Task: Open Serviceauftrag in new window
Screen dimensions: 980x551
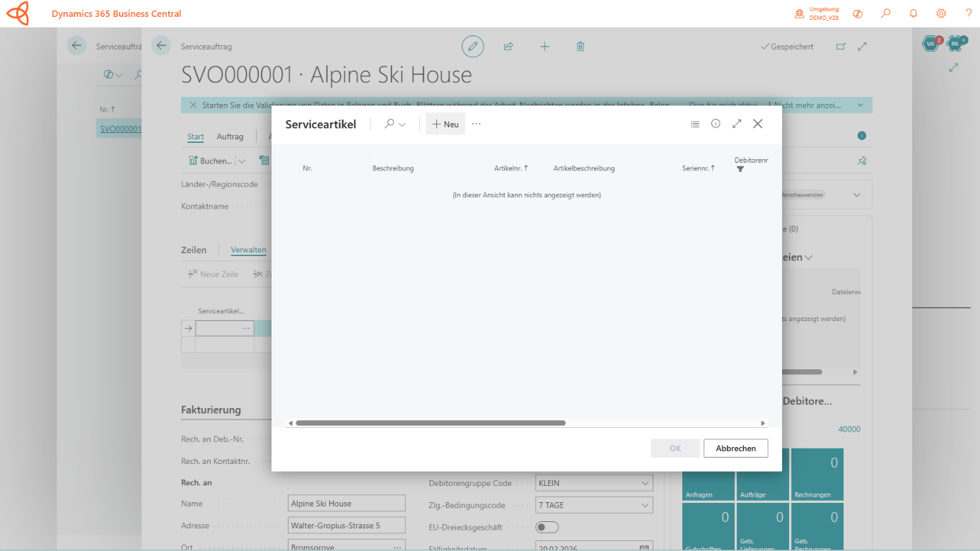Action: pyautogui.click(x=841, y=47)
